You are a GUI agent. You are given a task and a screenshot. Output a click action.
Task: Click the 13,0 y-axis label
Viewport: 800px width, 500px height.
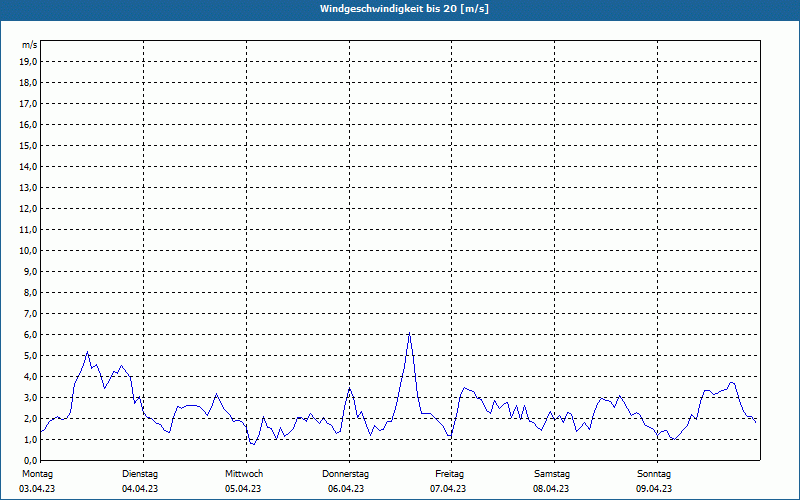(x=28, y=188)
